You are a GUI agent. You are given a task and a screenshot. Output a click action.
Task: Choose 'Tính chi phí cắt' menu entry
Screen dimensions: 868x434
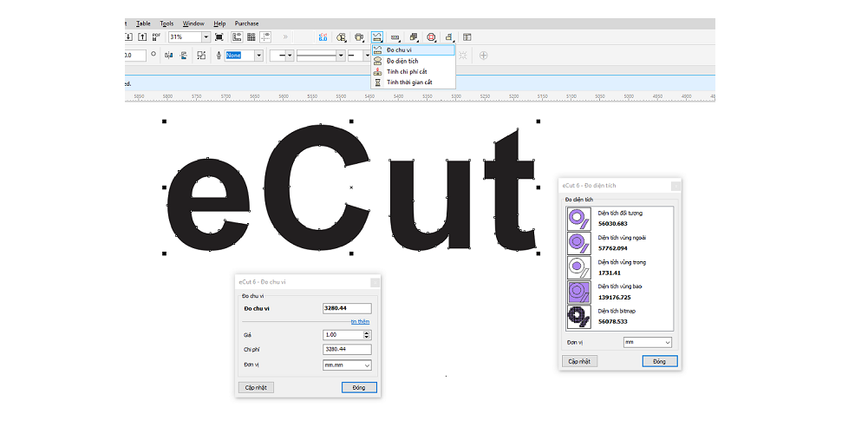406,71
